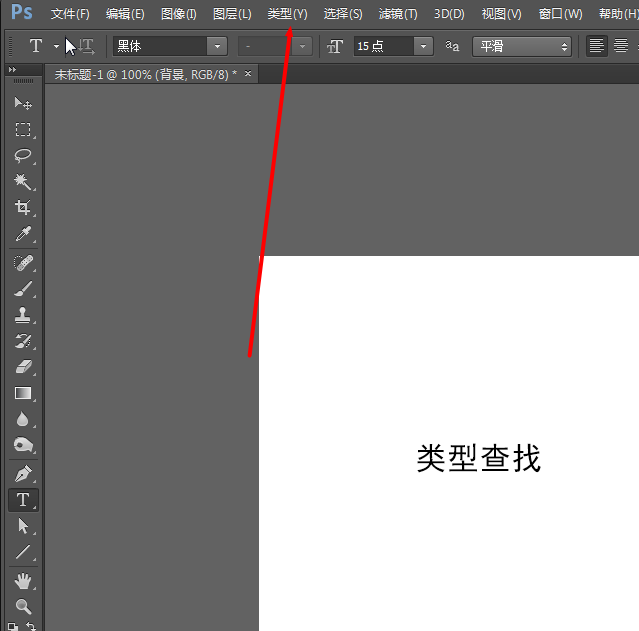
Task: Select the Brush tool
Action: (x=23, y=289)
